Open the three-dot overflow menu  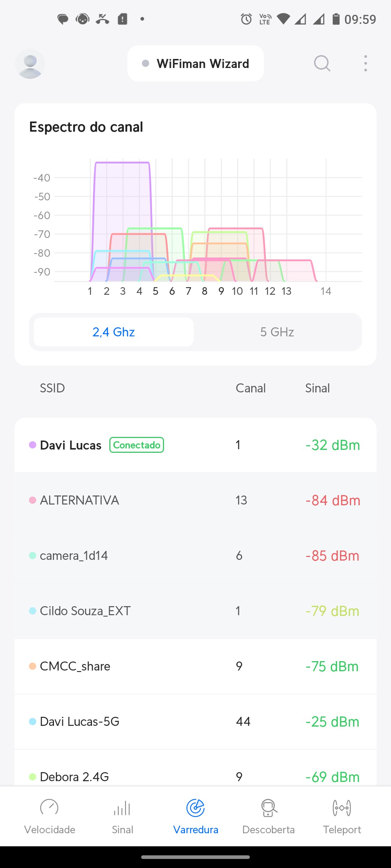(366, 64)
